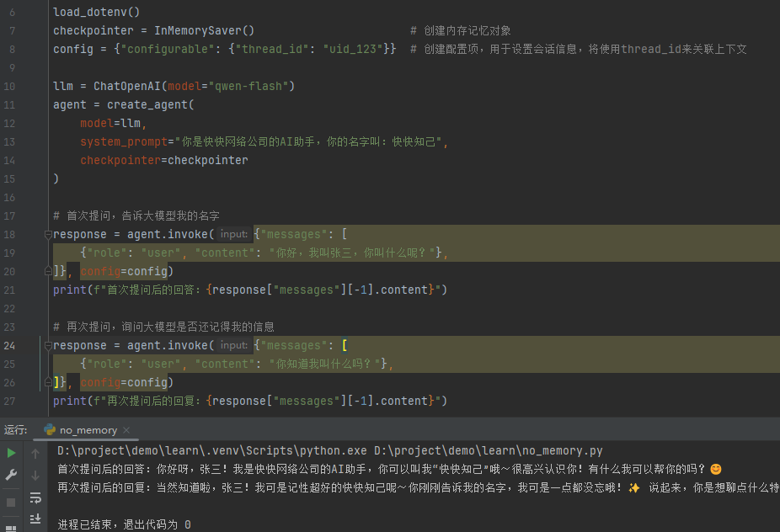Screen dimensions: 780x532
Task: Click the Stop process square icon
Action: point(11,503)
